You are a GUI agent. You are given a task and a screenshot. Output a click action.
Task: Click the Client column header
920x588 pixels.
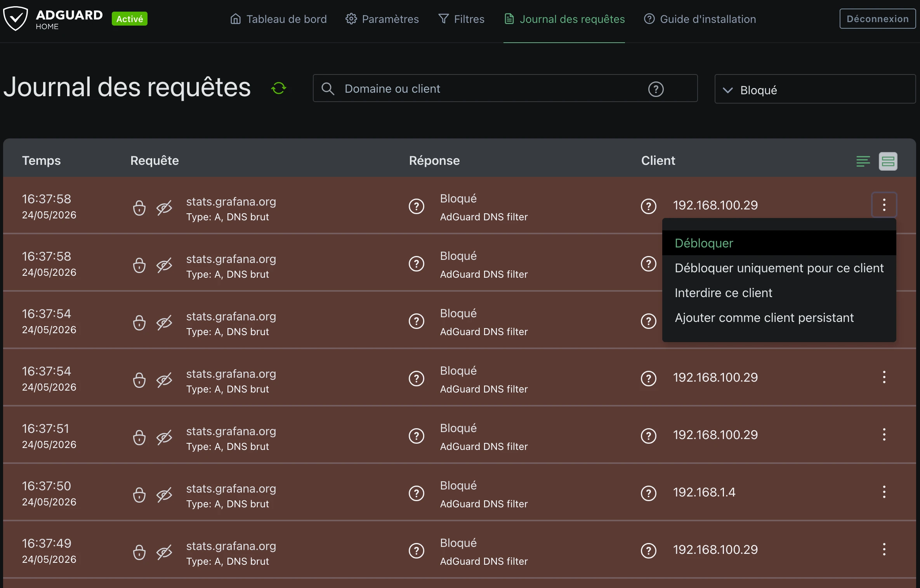click(x=658, y=160)
